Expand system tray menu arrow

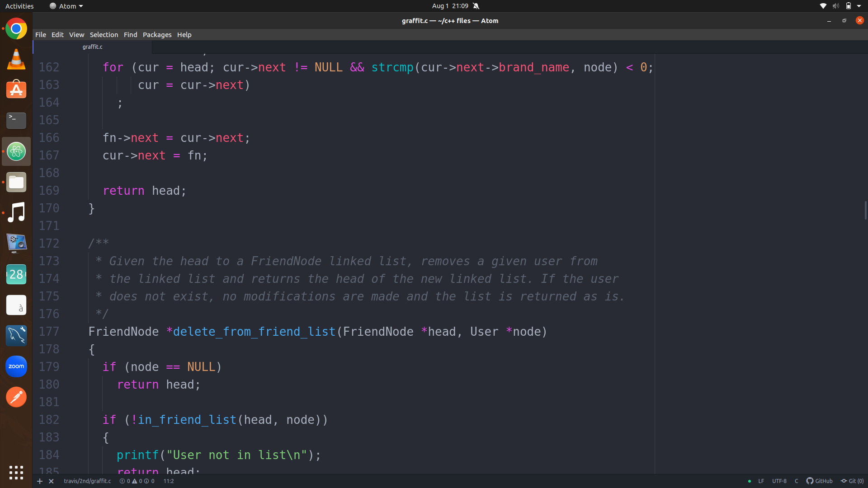[859, 6]
